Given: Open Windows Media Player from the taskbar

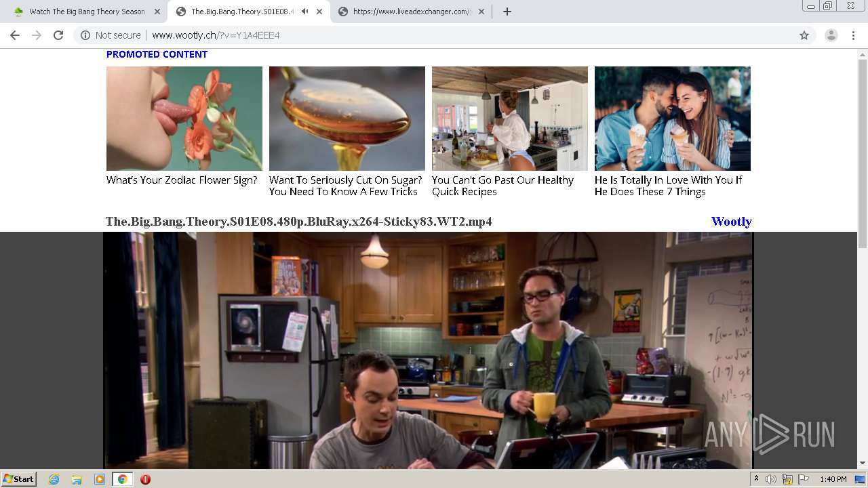Looking at the screenshot, I should pyautogui.click(x=100, y=479).
